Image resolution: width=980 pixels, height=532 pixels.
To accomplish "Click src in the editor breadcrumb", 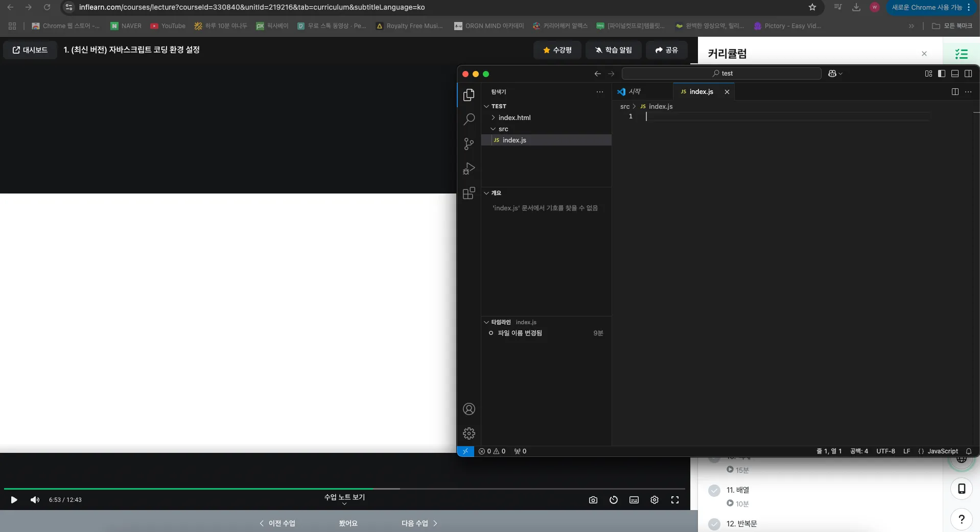I will (625, 106).
